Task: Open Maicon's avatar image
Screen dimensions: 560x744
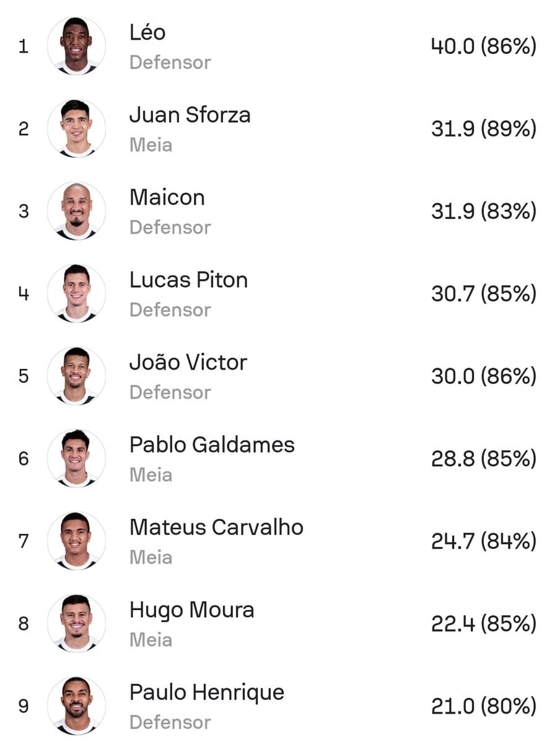Action: coord(76,211)
